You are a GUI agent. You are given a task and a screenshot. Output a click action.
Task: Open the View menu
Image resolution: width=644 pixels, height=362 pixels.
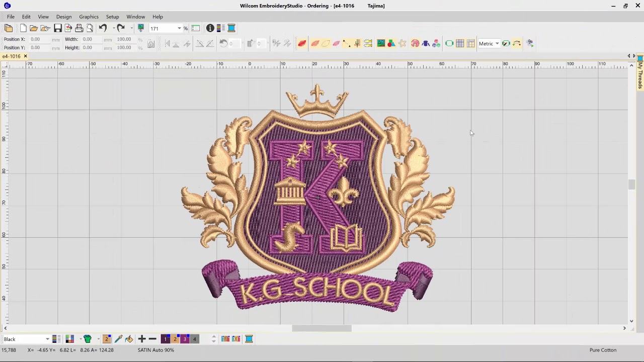(43, 17)
